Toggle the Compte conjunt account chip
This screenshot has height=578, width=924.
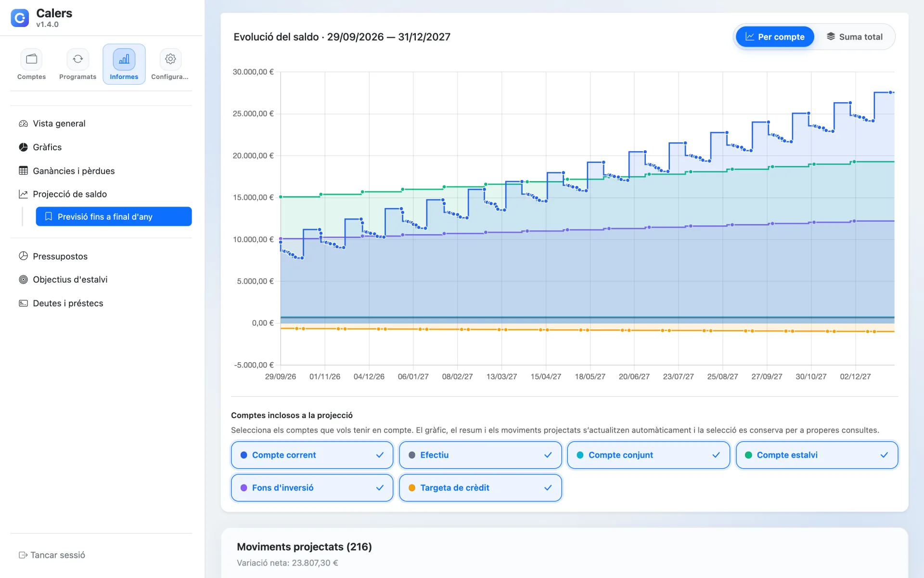pos(648,455)
